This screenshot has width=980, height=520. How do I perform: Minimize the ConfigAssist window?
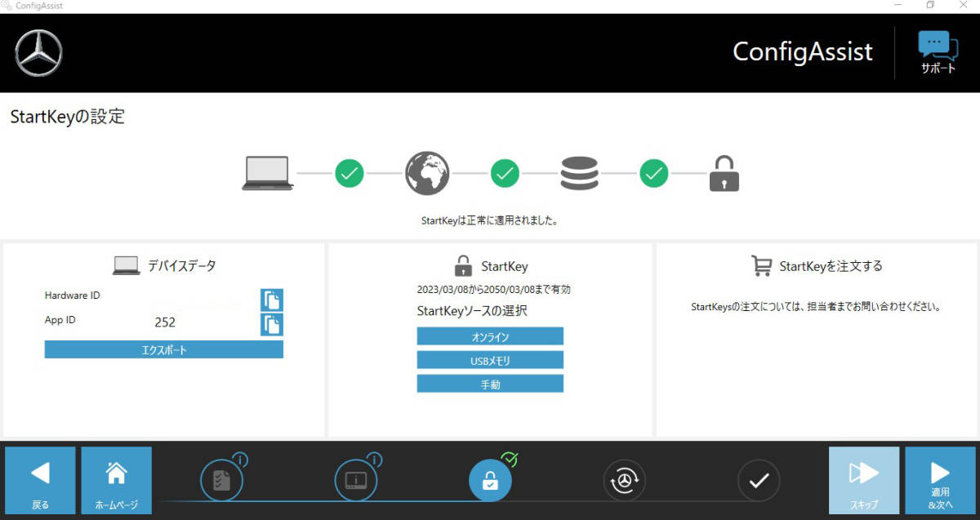898,6
